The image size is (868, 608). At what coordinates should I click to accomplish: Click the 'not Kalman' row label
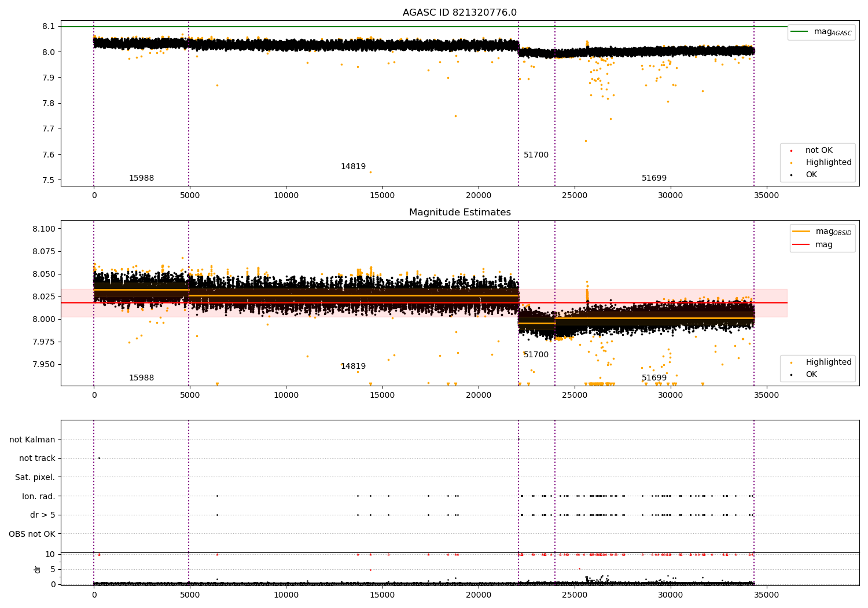coord(32,440)
